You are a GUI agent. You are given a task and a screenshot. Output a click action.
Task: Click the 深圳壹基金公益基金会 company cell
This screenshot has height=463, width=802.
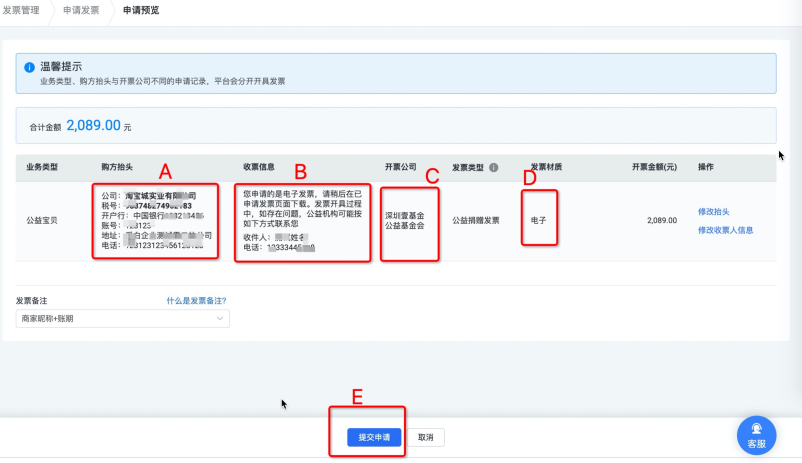click(x=405, y=221)
